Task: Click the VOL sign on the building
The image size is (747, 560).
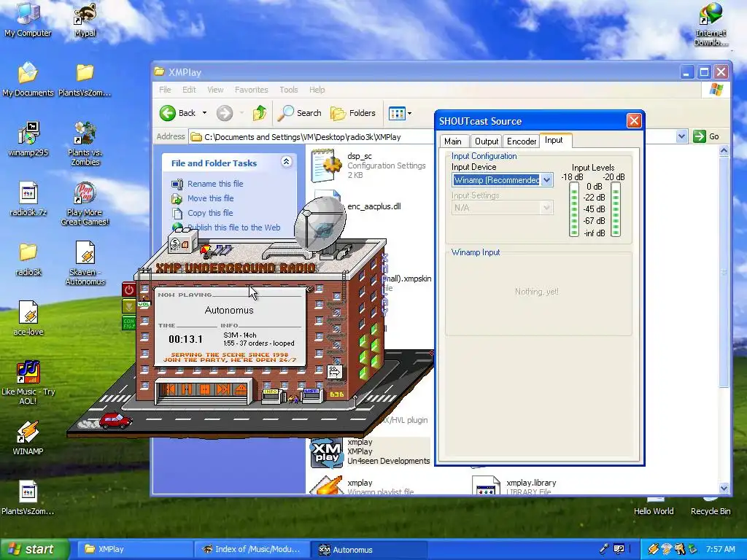Action: [144, 303]
